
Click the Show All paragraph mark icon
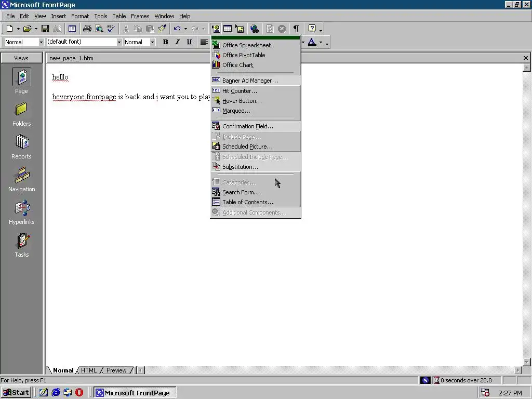(x=296, y=29)
